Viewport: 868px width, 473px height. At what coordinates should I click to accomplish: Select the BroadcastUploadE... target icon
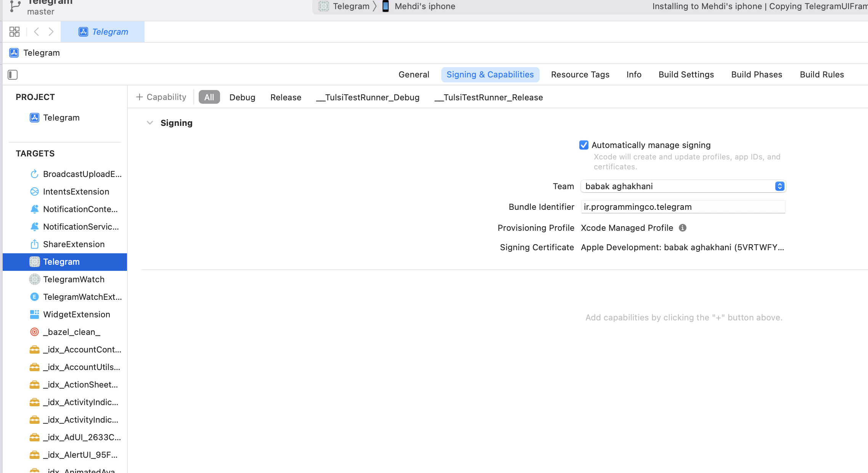coord(34,174)
